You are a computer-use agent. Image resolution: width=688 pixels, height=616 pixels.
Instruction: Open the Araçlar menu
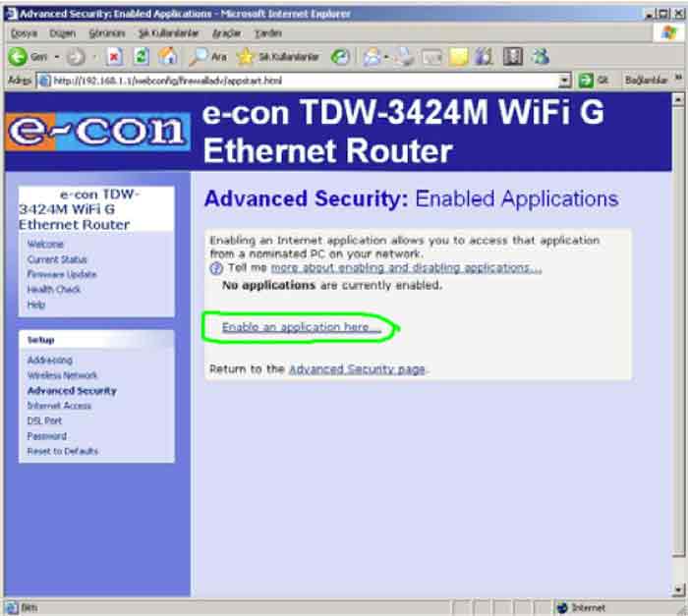(x=226, y=33)
